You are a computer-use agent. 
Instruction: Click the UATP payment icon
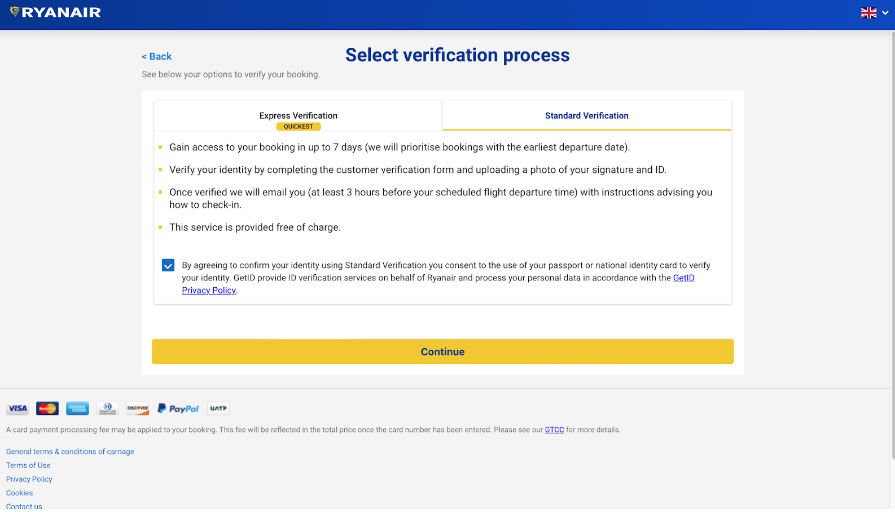click(x=217, y=408)
